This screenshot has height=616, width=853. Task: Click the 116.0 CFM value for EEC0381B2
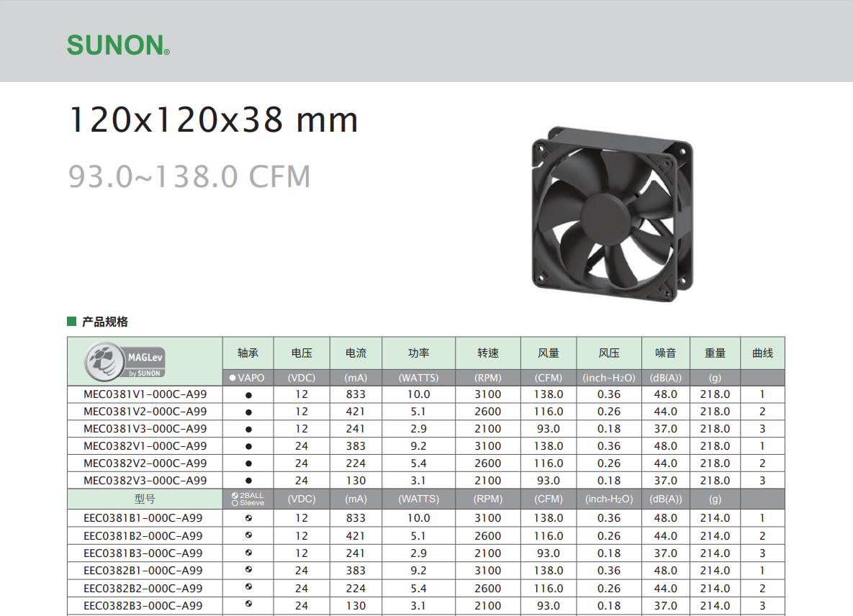tap(549, 536)
